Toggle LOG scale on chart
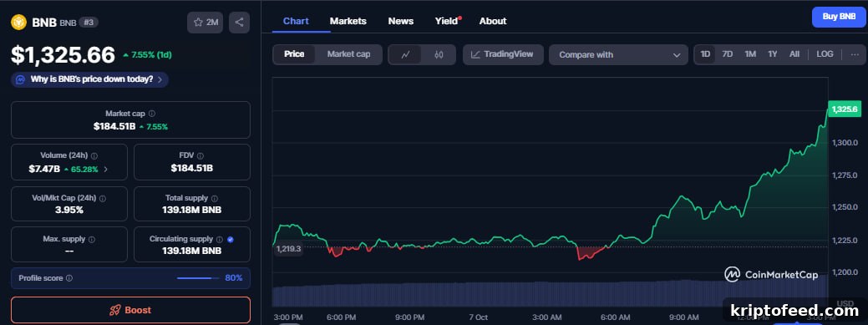868x325 pixels. 825,54
